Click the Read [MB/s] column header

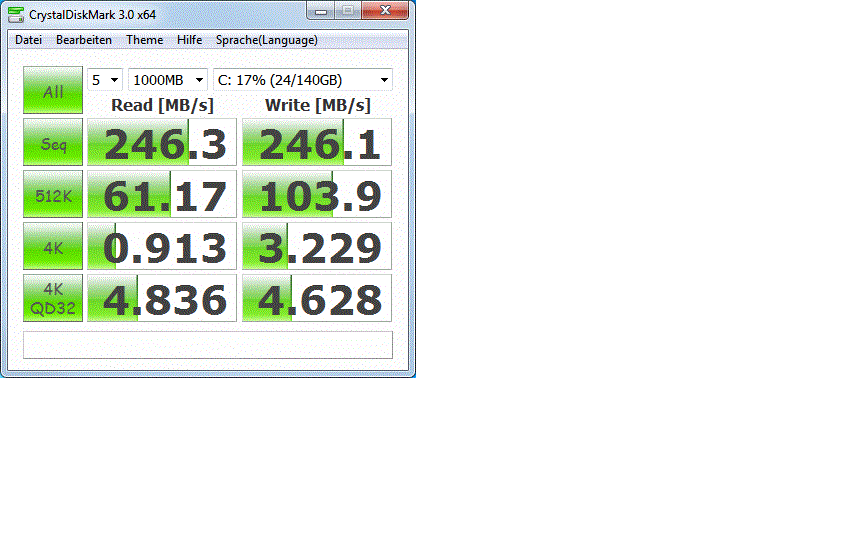pyautogui.click(x=162, y=105)
